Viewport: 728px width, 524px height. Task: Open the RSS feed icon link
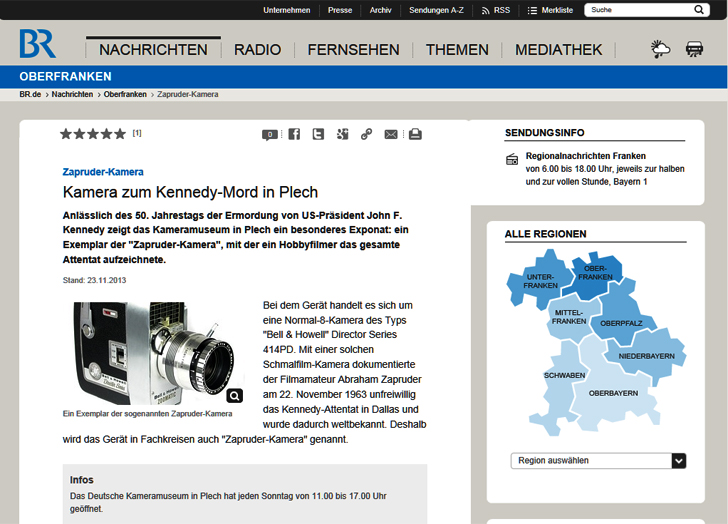coord(486,10)
